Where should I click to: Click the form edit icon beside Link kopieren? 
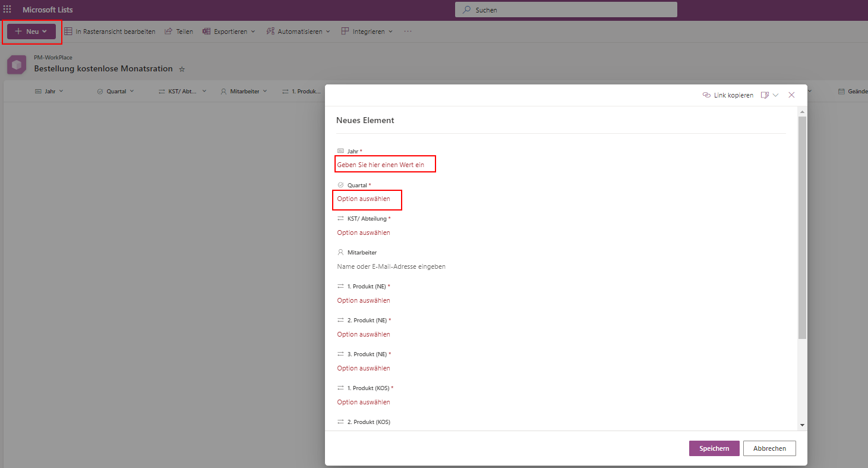click(x=764, y=95)
